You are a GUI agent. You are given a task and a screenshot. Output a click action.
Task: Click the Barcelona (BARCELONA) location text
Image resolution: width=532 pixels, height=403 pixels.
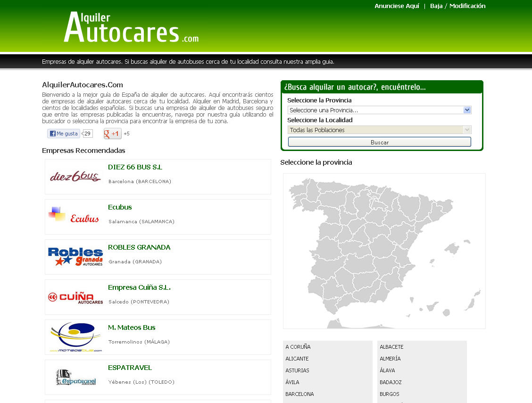[x=140, y=181]
